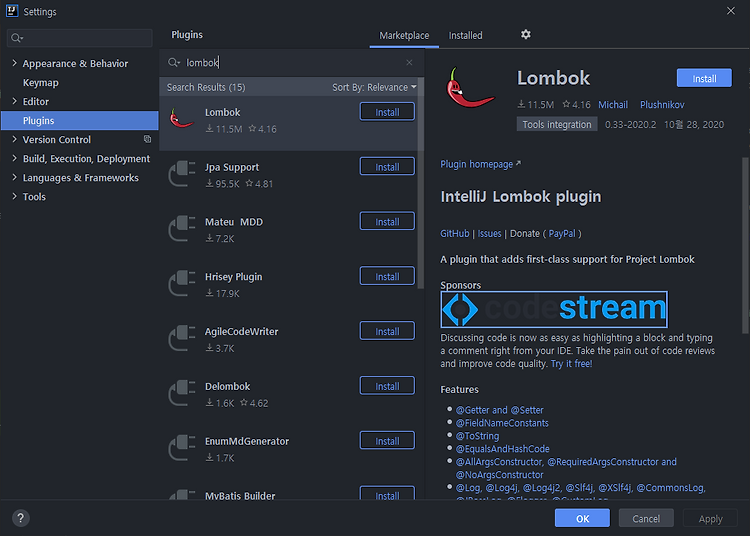Select the MyBatis Builder plugin name
This screenshot has width=750, height=536.
(240, 496)
